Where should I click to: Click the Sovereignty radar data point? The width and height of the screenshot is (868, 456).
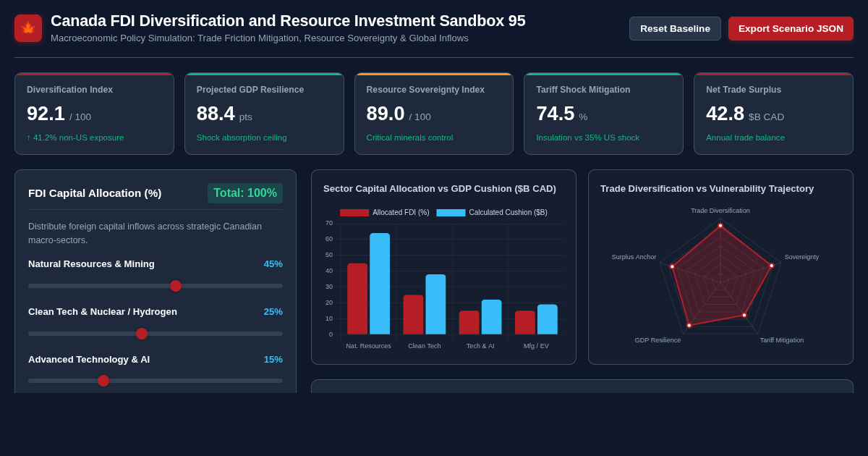pyautogui.click(x=772, y=266)
